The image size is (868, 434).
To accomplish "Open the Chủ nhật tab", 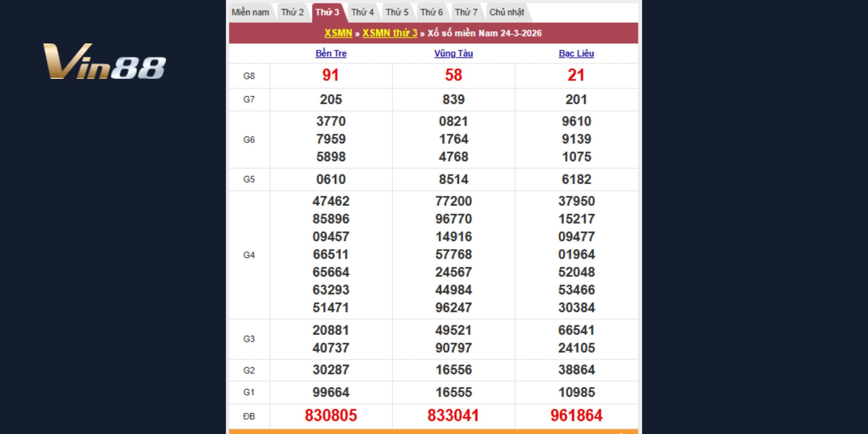I will click(x=507, y=12).
